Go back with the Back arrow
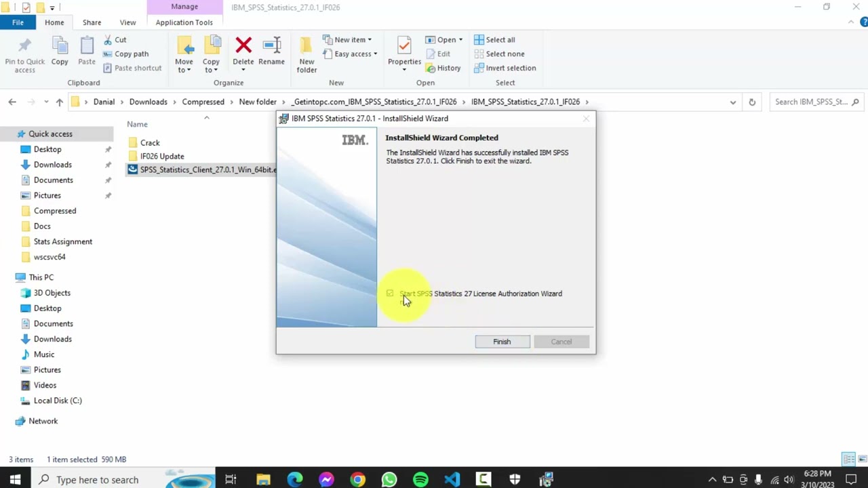This screenshot has width=868, height=488. click(x=12, y=102)
